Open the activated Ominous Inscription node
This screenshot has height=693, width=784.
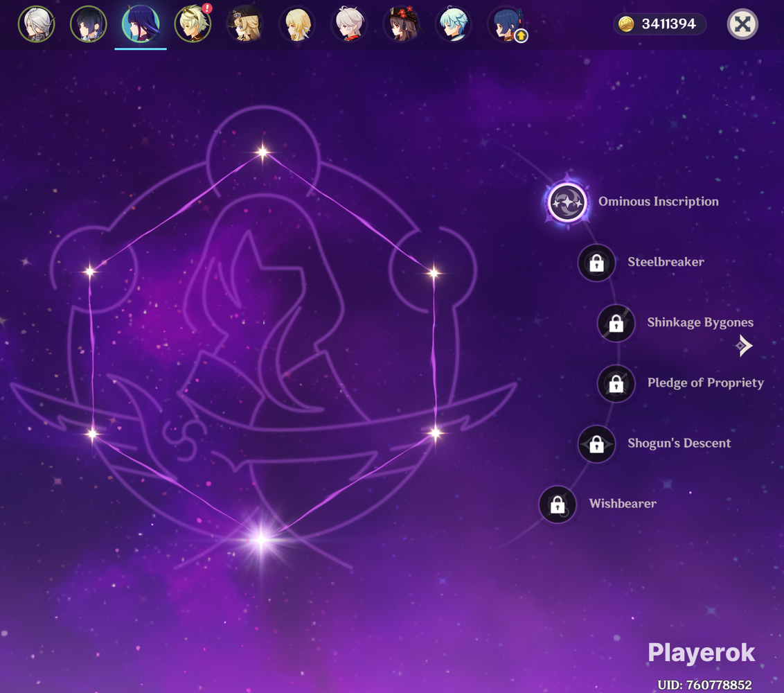(x=567, y=202)
